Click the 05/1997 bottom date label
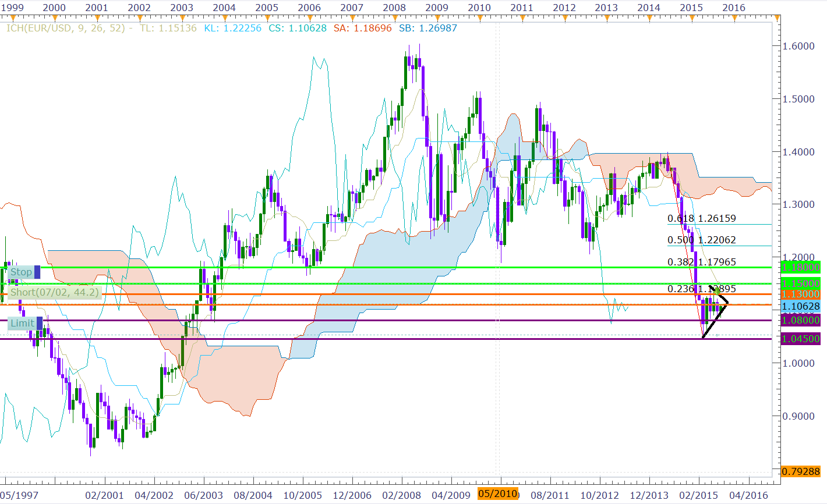Image resolution: width=827 pixels, height=504 pixels. [19, 495]
